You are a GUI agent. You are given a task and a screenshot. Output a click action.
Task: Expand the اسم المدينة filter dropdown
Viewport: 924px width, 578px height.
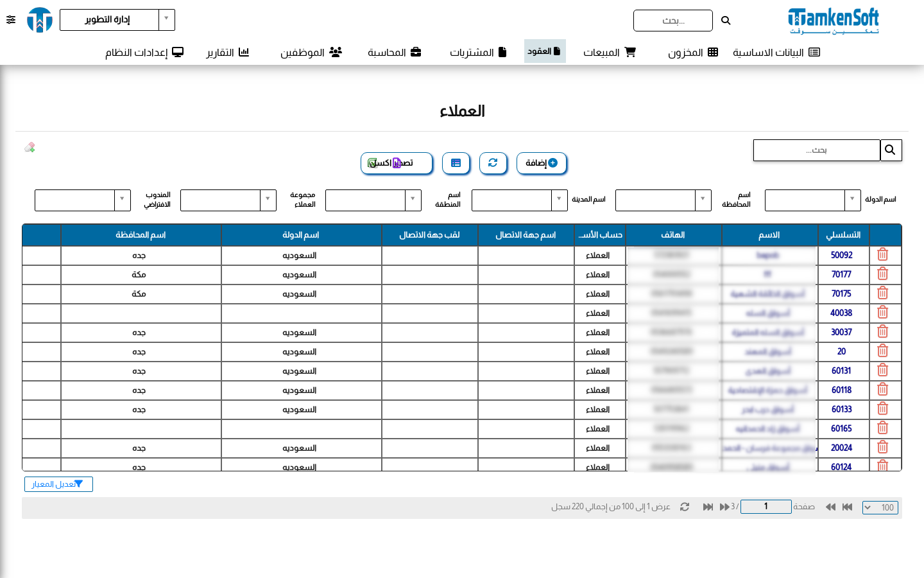pos(560,200)
